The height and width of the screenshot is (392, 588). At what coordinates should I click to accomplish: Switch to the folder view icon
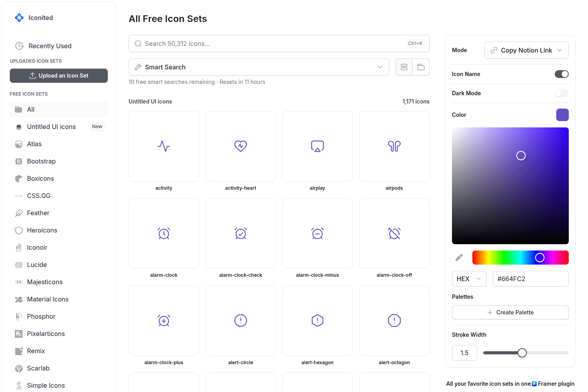pyautogui.click(x=421, y=67)
